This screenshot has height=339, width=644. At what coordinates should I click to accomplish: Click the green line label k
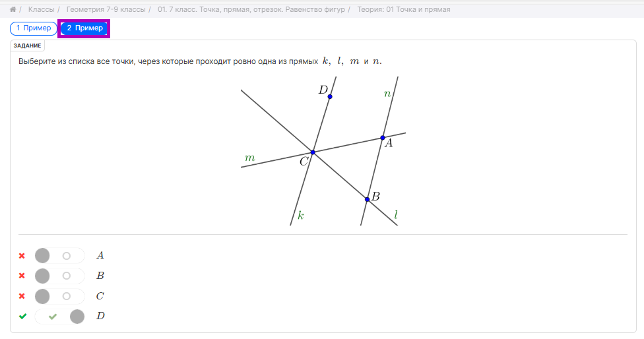[x=301, y=215]
